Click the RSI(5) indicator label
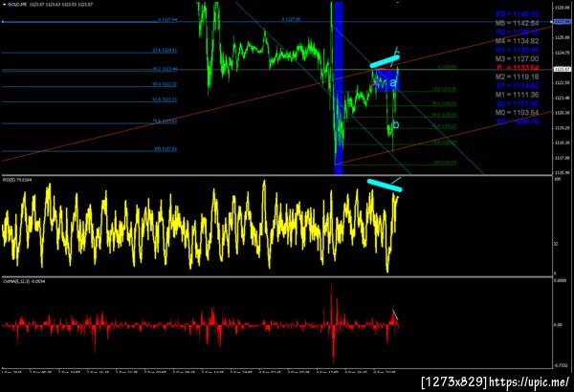The width and height of the screenshot is (574, 392). [17, 180]
